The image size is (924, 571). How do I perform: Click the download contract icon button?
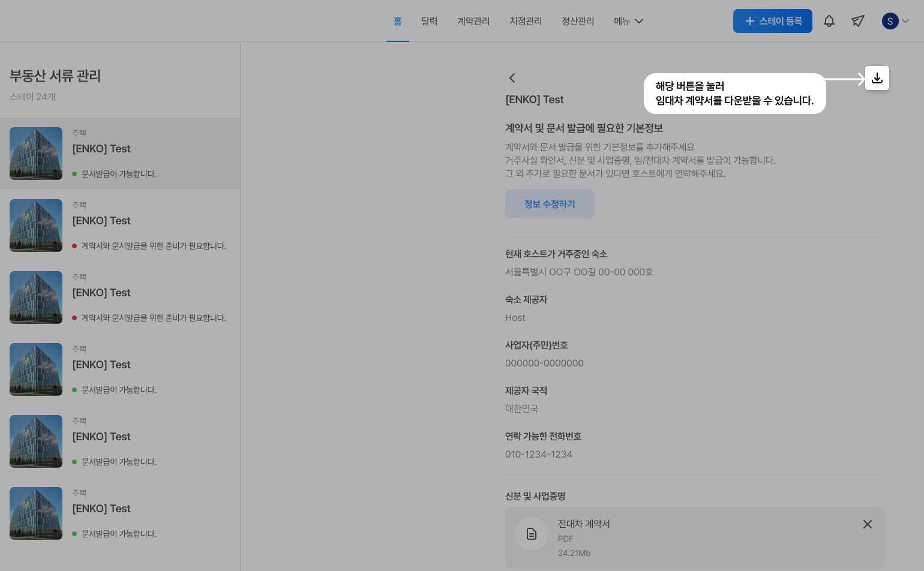pyautogui.click(x=877, y=78)
